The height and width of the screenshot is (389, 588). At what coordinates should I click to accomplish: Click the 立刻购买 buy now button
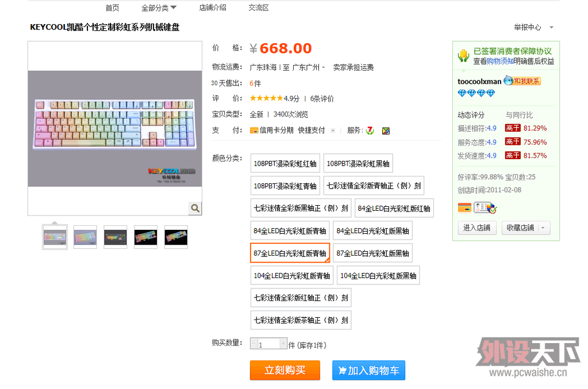(x=285, y=370)
